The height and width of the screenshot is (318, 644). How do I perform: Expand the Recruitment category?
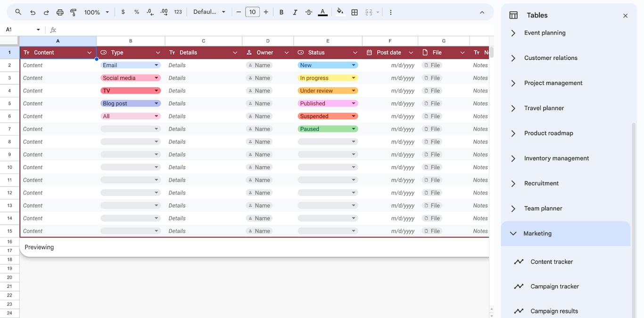pos(513,183)
